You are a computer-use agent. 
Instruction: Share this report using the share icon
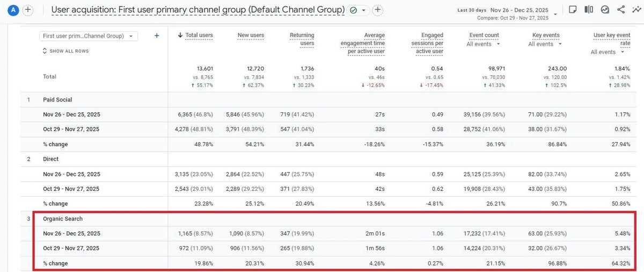point(621,10)
